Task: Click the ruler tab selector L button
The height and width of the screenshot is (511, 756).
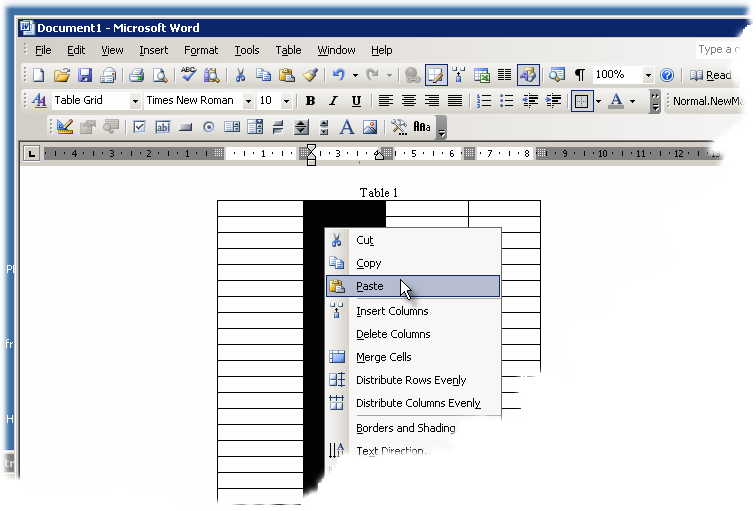Action: coord(31,154)
